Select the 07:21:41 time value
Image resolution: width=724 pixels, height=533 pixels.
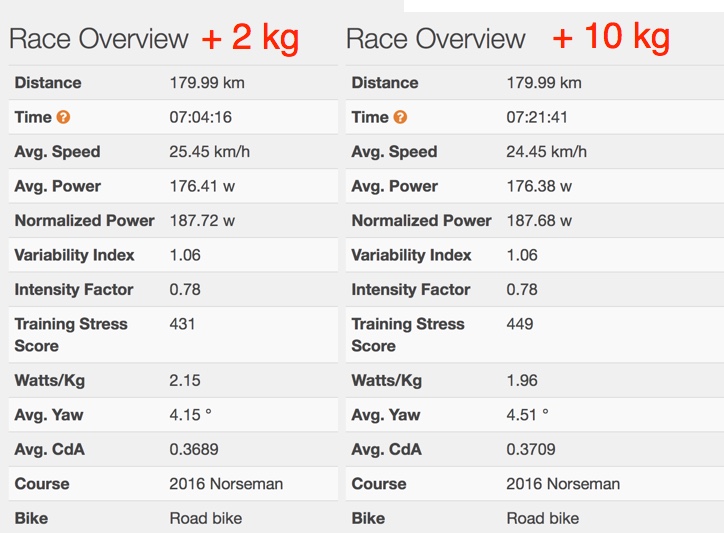[538, 118]
